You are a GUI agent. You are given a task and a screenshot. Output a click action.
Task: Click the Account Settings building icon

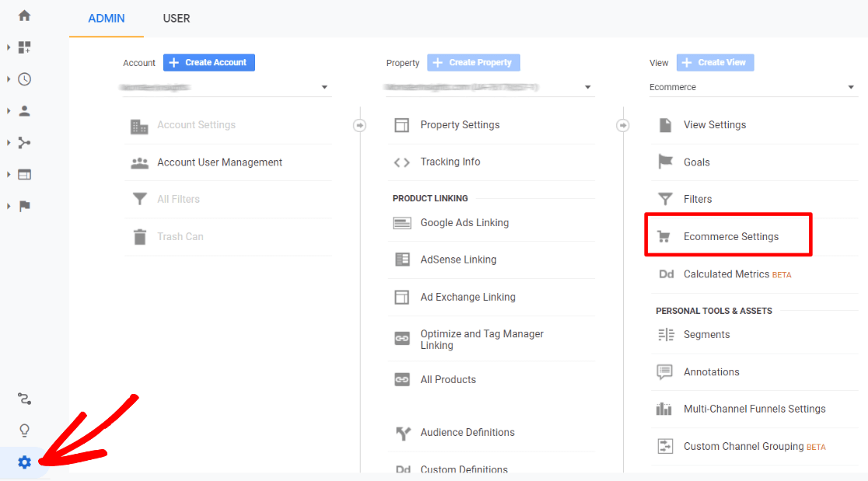[x=139, y=126]
